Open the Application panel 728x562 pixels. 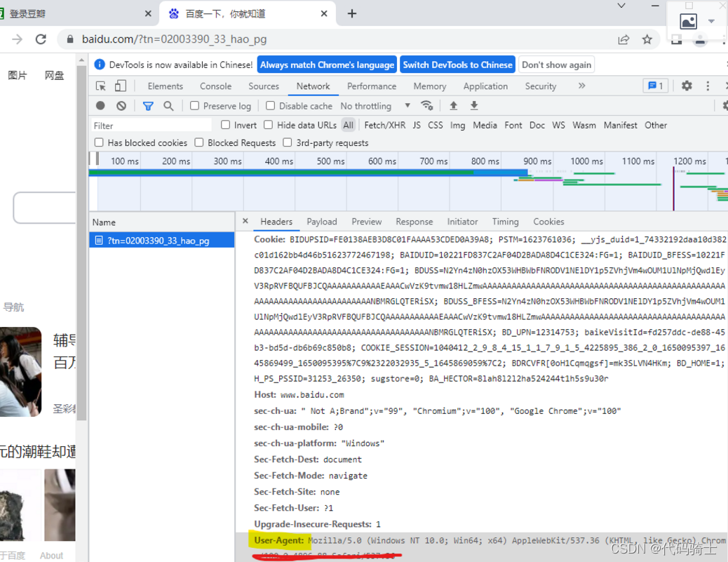(x=485, y=86)
